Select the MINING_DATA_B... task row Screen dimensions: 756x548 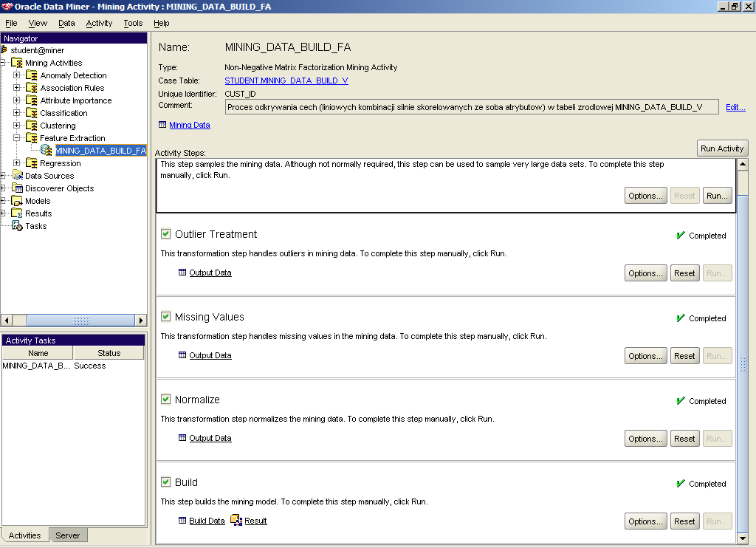coord(73,366)
